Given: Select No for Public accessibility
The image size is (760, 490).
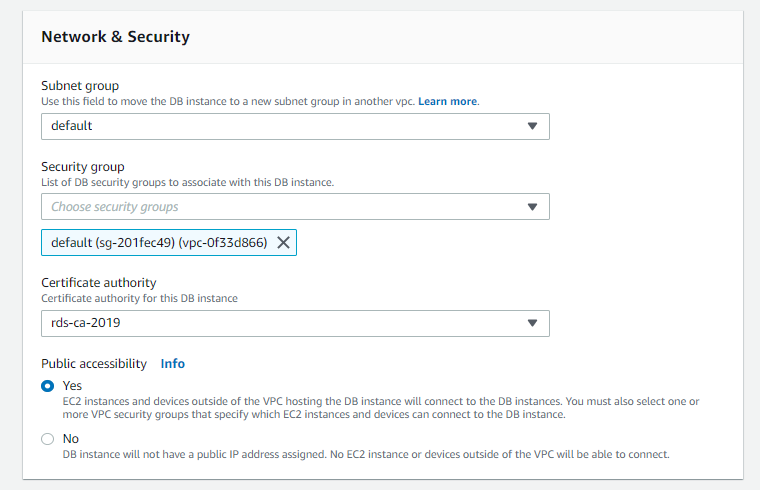Looking at the screenshot, I should [48, 439].
